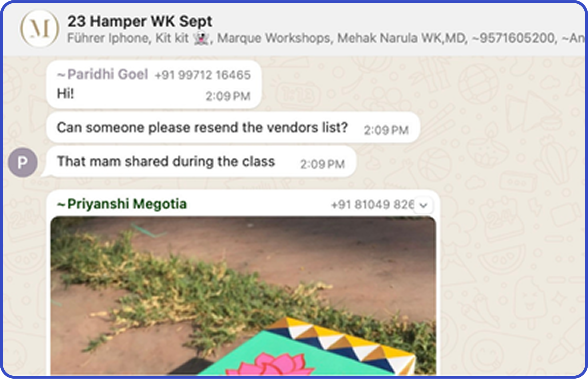Screen dimensions: 588x379
Task: Click the purple P sender avatar
Action: [23, 162]
